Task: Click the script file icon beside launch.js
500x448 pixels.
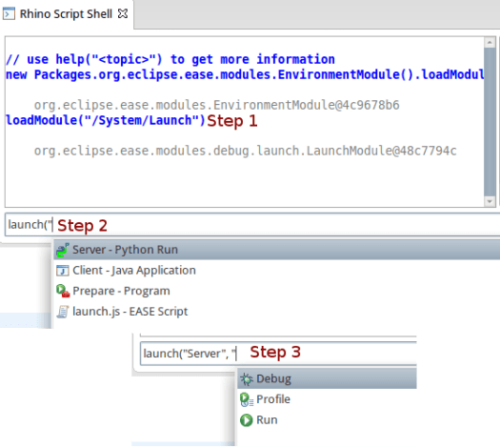Action: pyautogui.click(x=63, y=312)
